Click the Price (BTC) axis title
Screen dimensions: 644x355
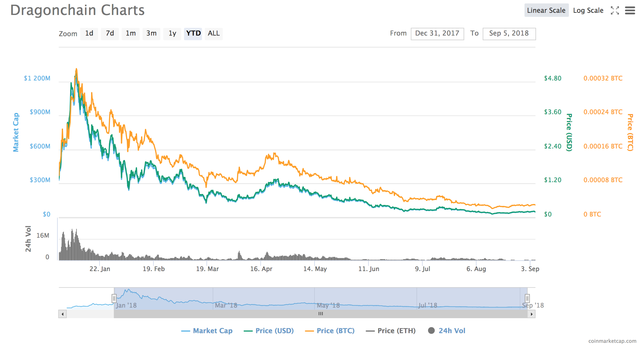click(630, 132)
